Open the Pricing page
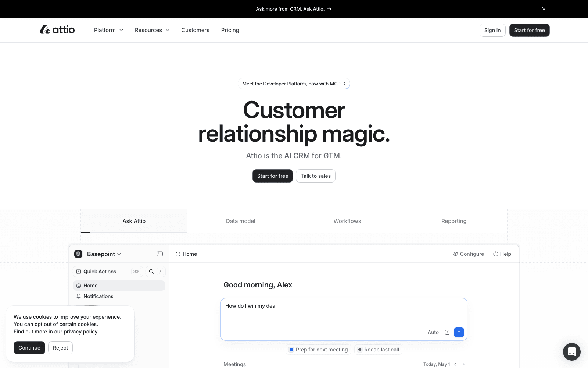Image resolution: width=588 pixels, height=368 pixels. [x=230, y=30]
